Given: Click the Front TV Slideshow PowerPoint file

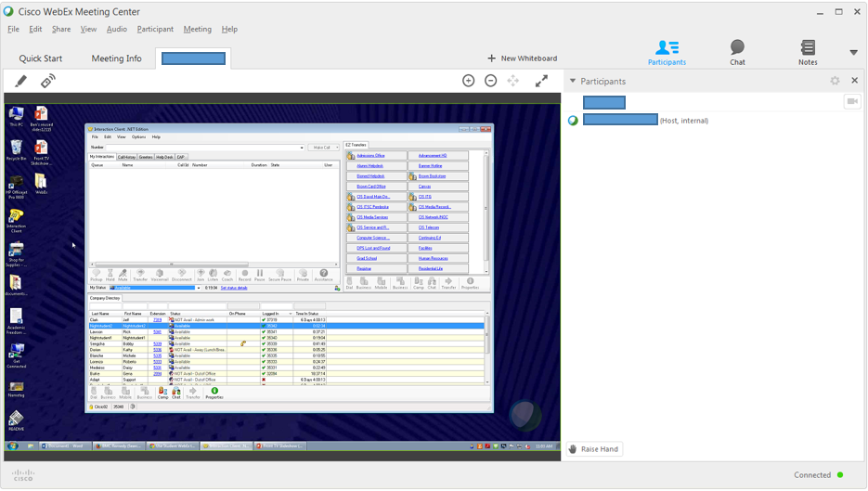Looking at the screenshot, I should (x=41, y=153).
